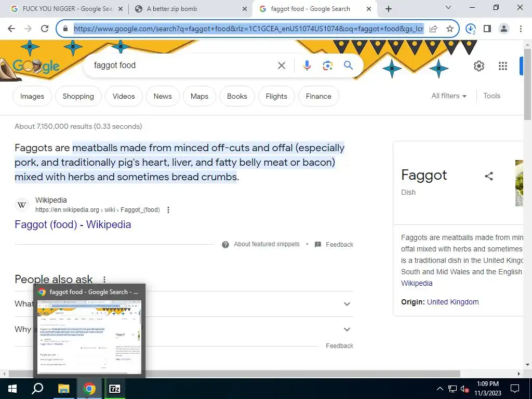Show hidden system tray icons
This screenshot has width=532, height=399.
[440, 389]
